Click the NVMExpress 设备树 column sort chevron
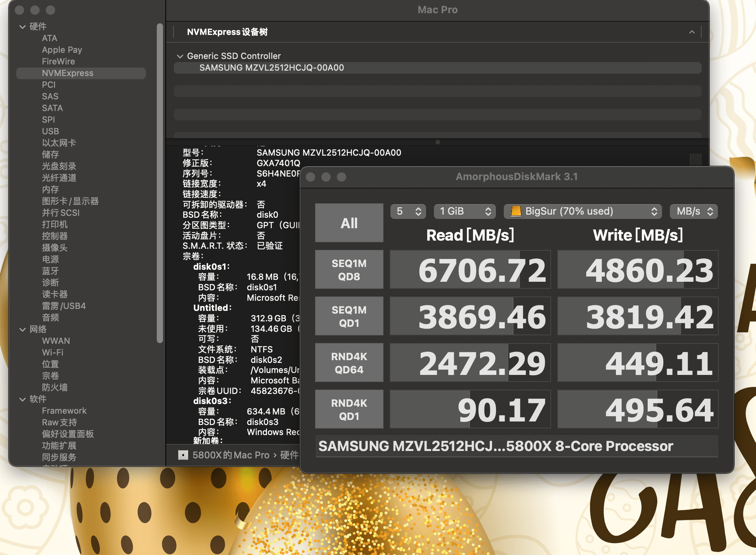This screenshot has width=756, height=555. [692, 32]
